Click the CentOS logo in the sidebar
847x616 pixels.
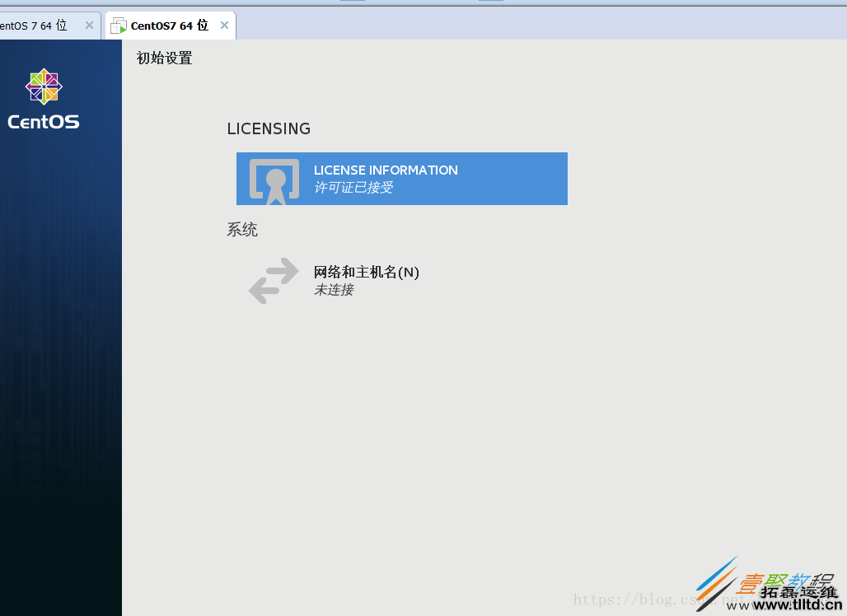tap(43, 86)
